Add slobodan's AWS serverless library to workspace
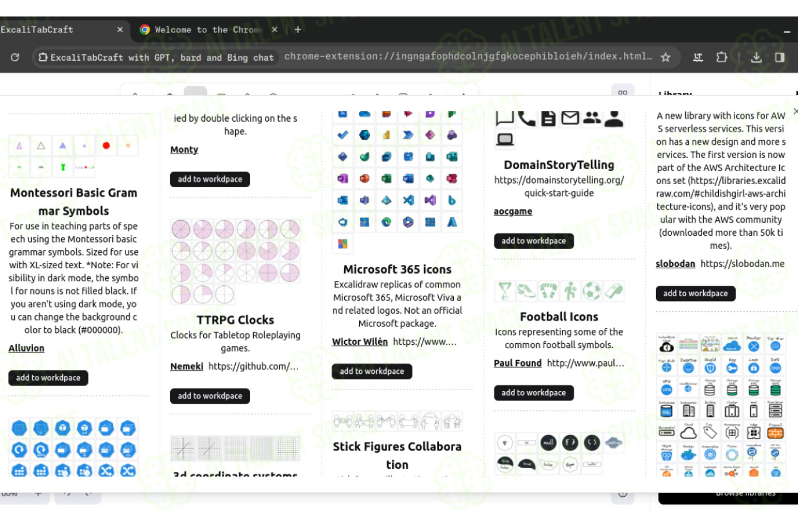This screenshot has width=798, height=532. (x=695, y=293)
